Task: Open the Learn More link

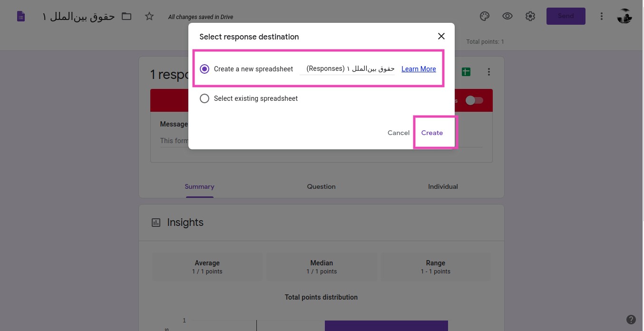Action: point(419,69)
